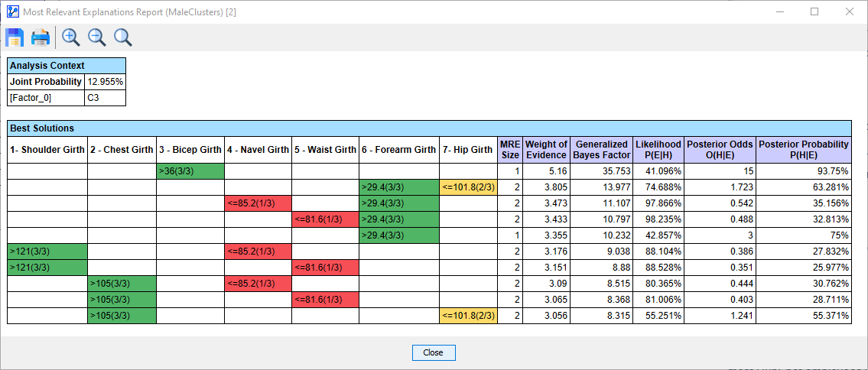The height and width of the screenshot is (370, 868).
Task: Click the MRE Size column header
Action: [509, 150]
